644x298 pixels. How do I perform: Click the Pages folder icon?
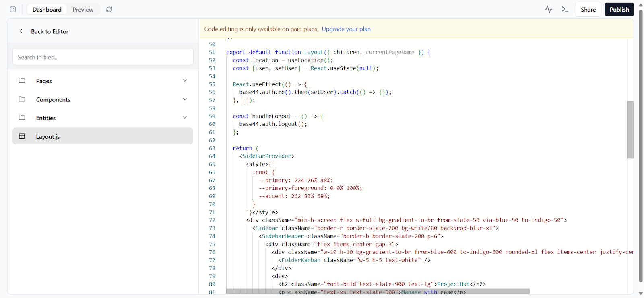(x=22, y=80)
